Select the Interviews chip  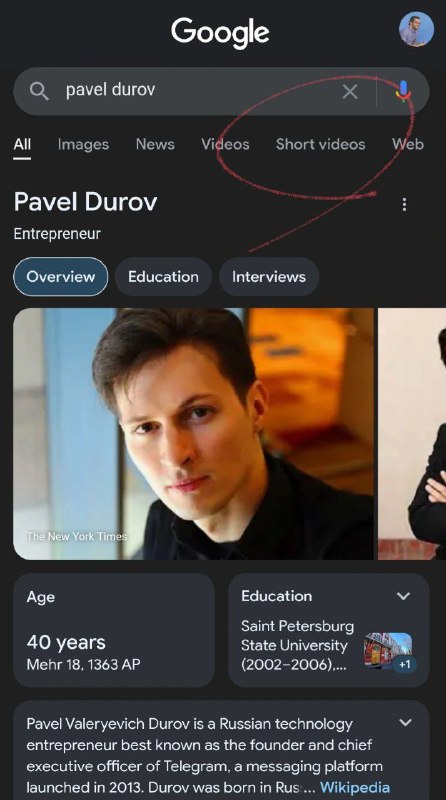(269, 277)
